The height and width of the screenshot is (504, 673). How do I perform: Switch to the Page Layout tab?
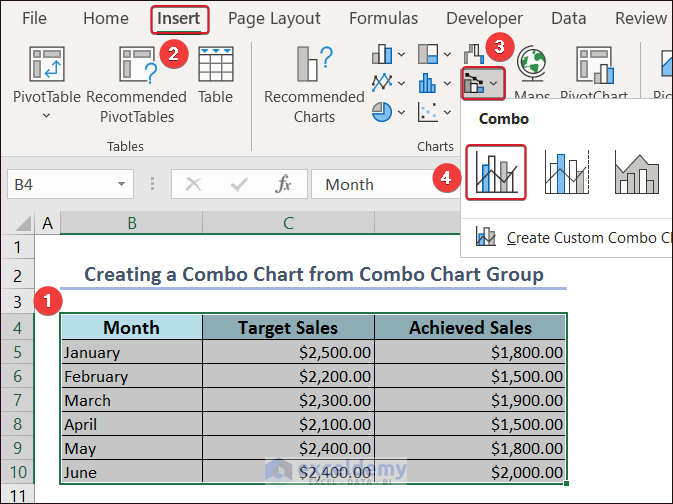click(x=274, y=18)
